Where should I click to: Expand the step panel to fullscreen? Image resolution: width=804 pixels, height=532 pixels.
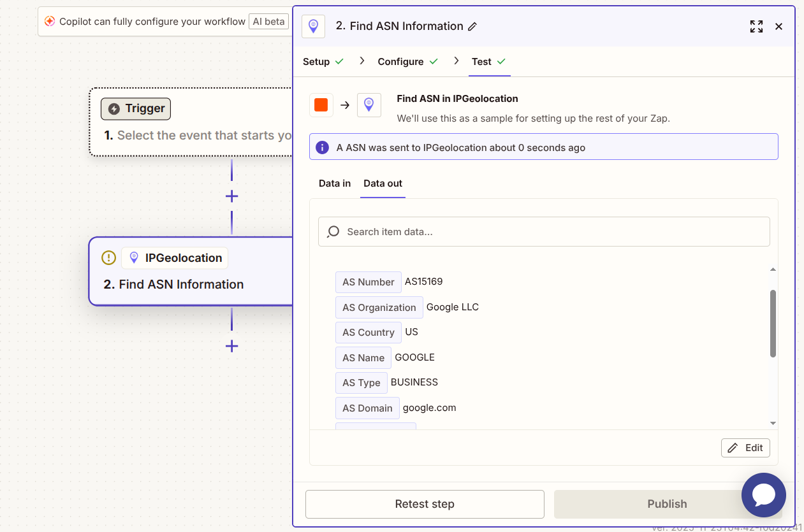click(x=756, y=27)
